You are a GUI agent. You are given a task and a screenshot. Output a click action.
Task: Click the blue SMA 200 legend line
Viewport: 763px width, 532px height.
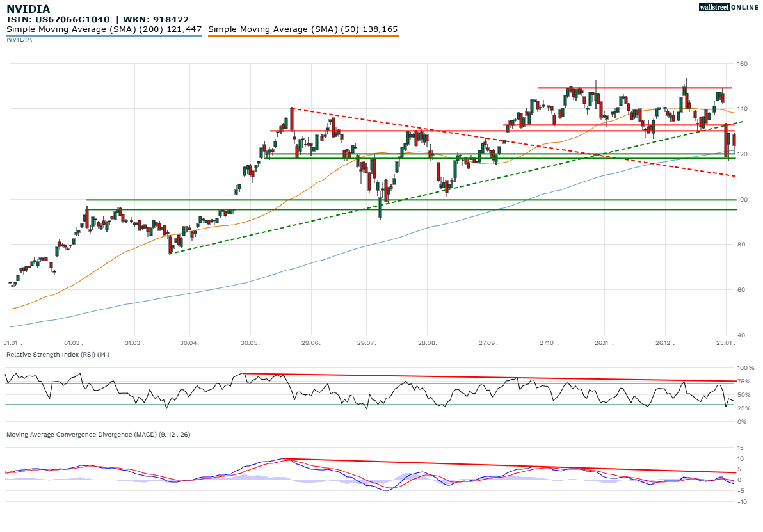click(x=104, y=36)
